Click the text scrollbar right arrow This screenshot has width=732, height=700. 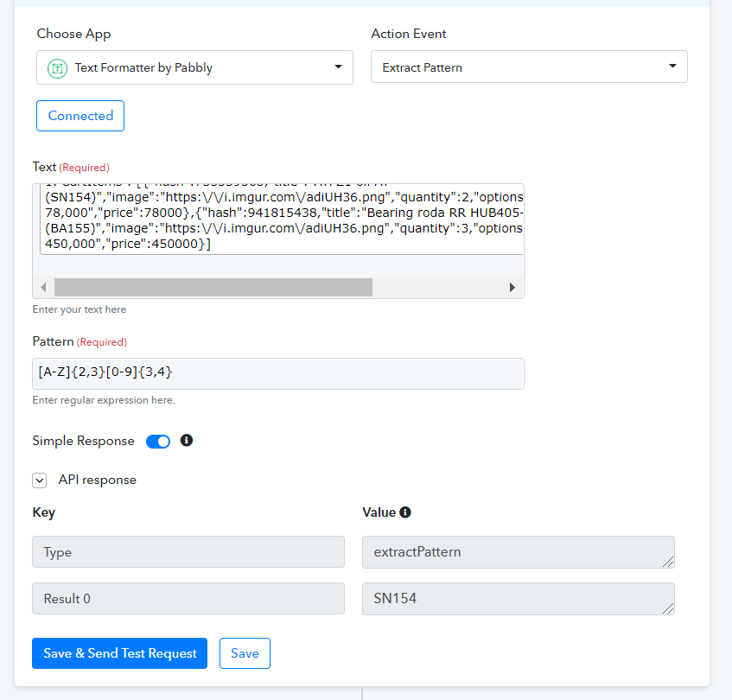pos(512,288)
